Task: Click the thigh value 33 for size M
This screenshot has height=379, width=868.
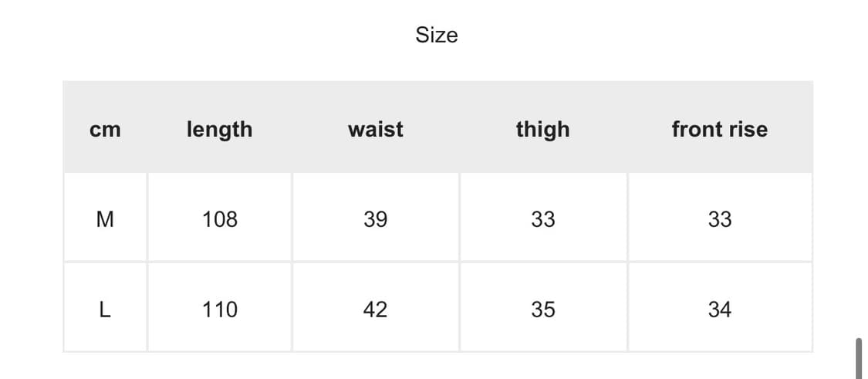Action: 543,220
